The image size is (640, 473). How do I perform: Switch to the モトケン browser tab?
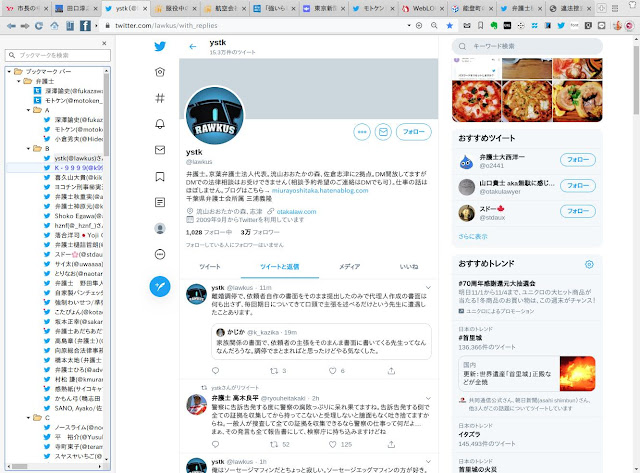pos(373,9)
